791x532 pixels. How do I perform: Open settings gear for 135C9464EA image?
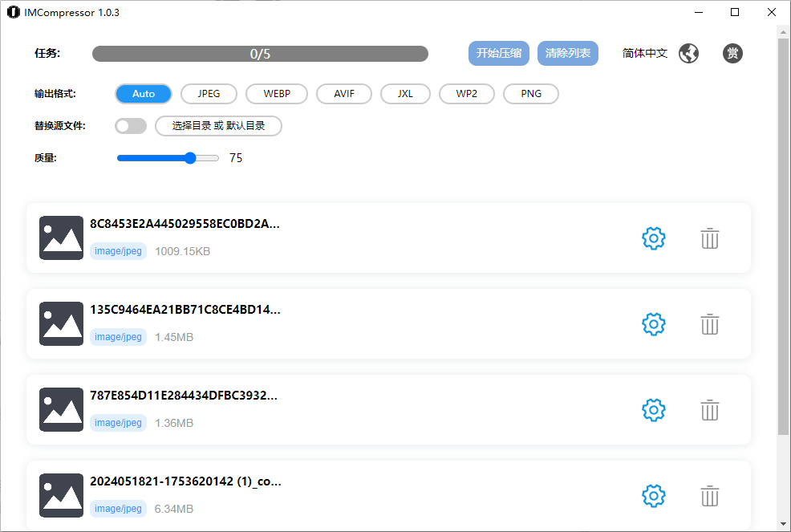[x=654, y=324]
